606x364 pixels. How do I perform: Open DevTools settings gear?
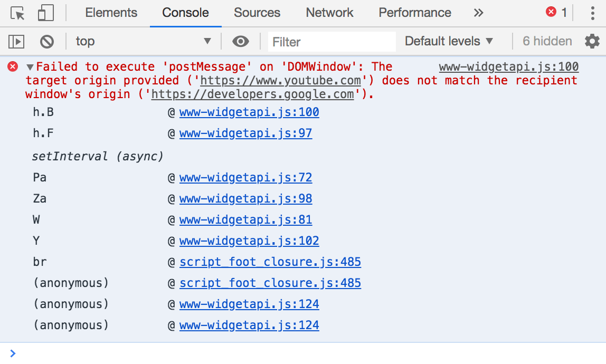point(592,41)
